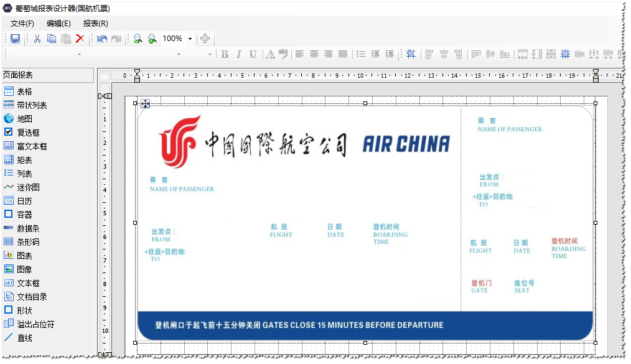Click the decrease indent icon
Screen dimensions: 631x364
click(x=390, y=54)
